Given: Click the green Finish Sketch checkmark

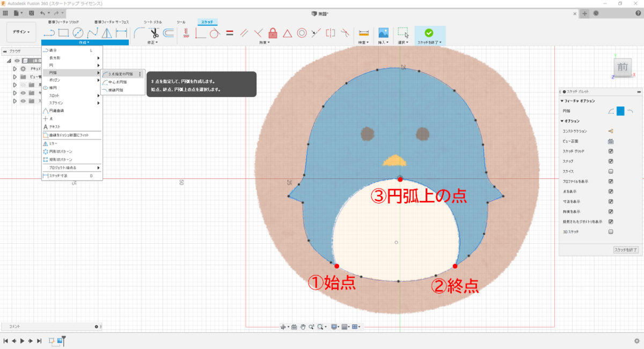Looking at the screenshot, I should click(429, 33).
